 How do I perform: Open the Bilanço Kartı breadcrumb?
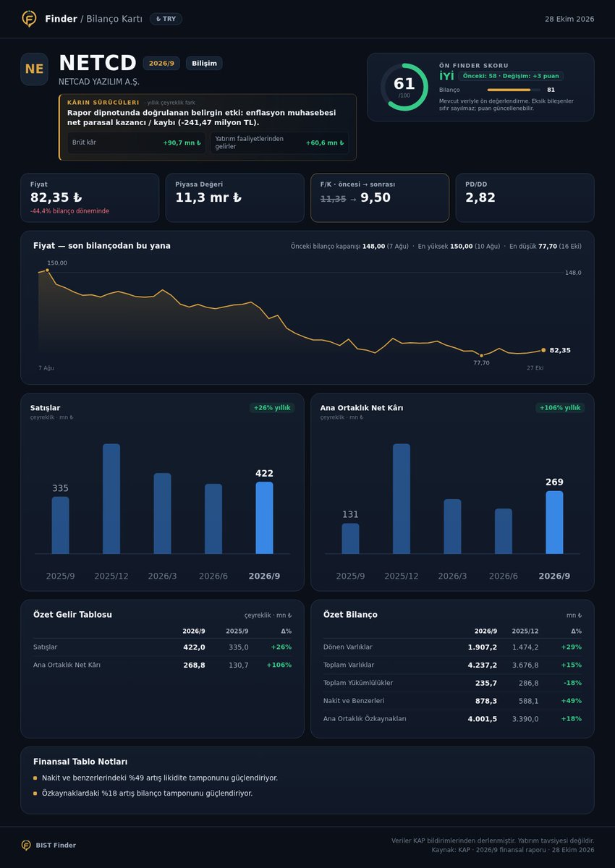click(114, 19)
